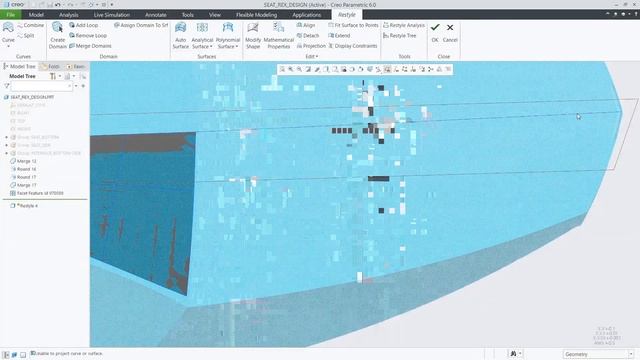Viewport: 640px width, 360px height.
Task: Switch to the Flexible Modeling tab
Action: click(256, 15)
